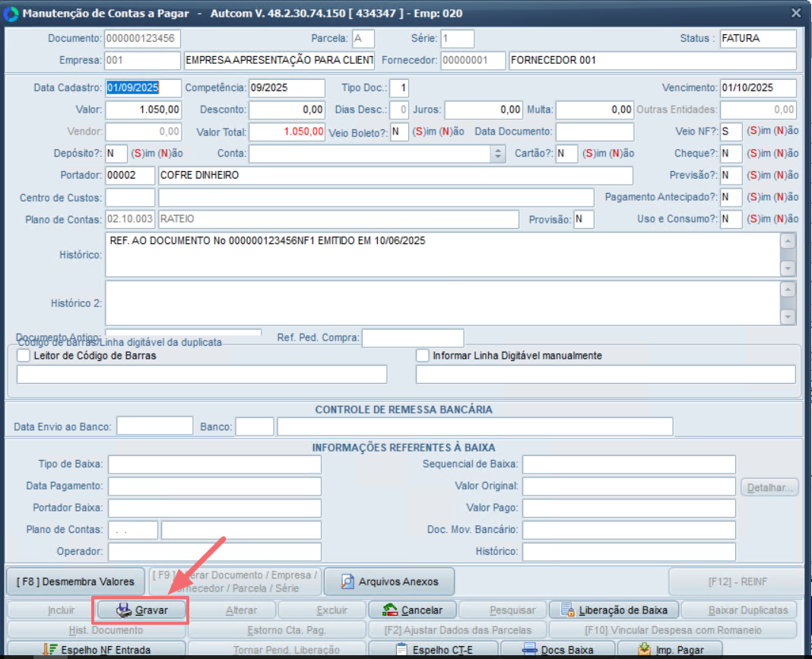Close the Manutenção de Contas a Pagar window
This screenshot has width=812, height=659.
click(796, 13)
